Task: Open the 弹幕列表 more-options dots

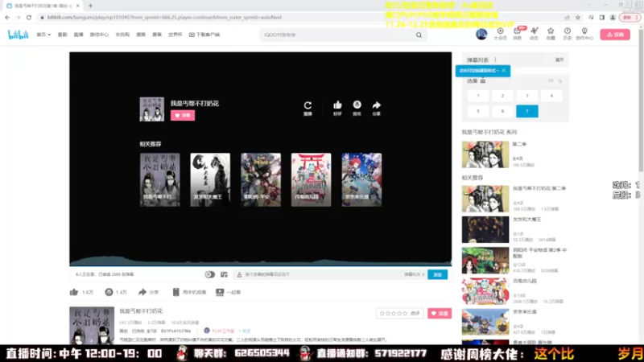Action: pos(495,60)
